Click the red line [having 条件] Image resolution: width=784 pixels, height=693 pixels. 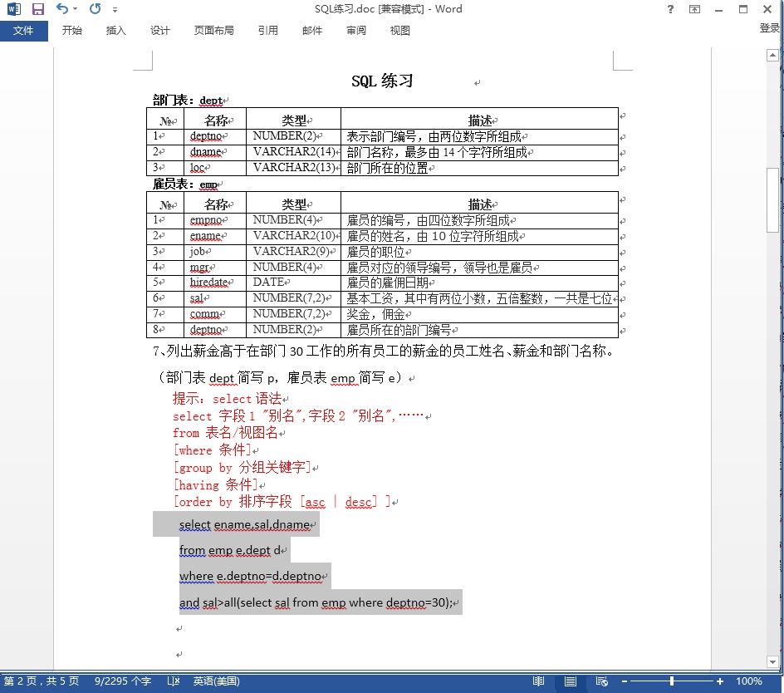click(216, 484)
